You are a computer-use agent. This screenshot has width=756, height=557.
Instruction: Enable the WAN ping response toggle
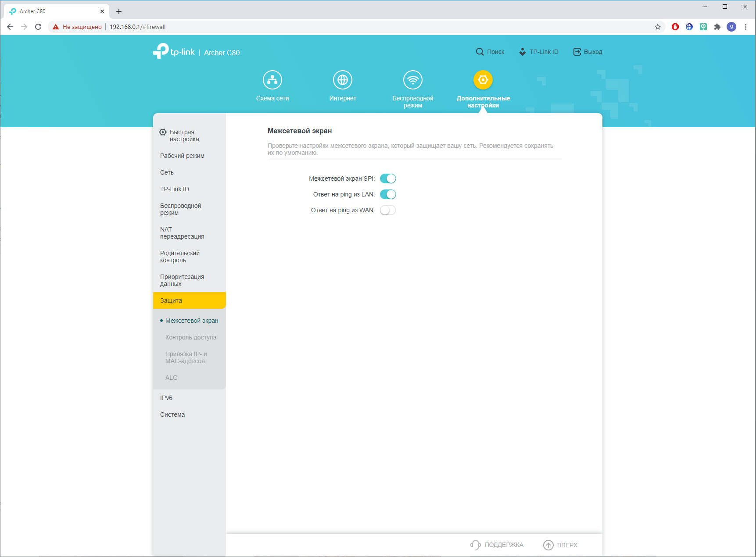coord(388,210)
